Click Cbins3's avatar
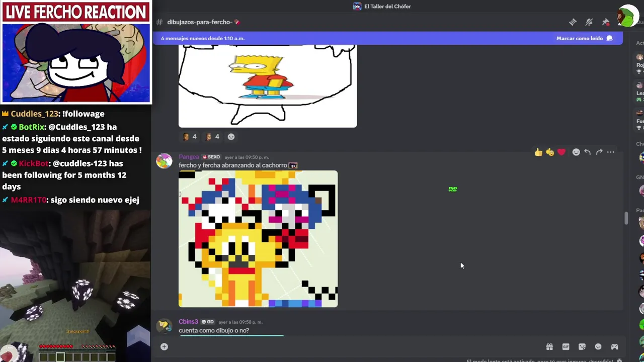This screenshot has height=362, width=644. [164, 326]
